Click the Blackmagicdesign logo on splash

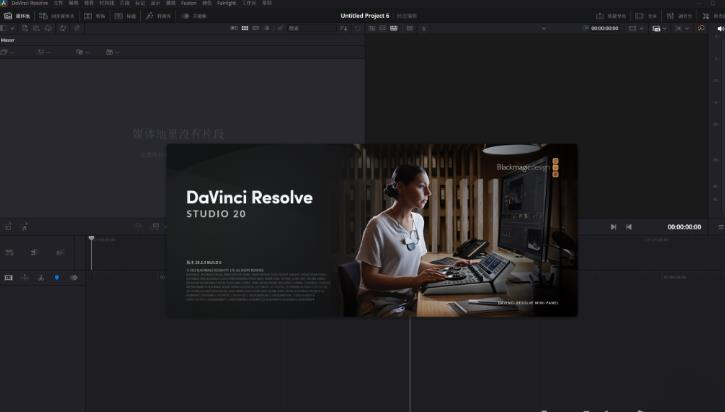(528, 167)
